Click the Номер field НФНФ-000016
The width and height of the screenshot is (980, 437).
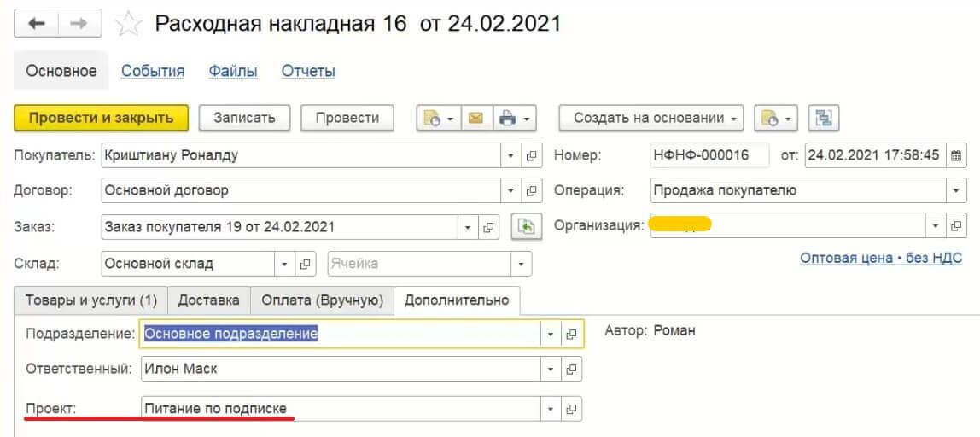709,155
